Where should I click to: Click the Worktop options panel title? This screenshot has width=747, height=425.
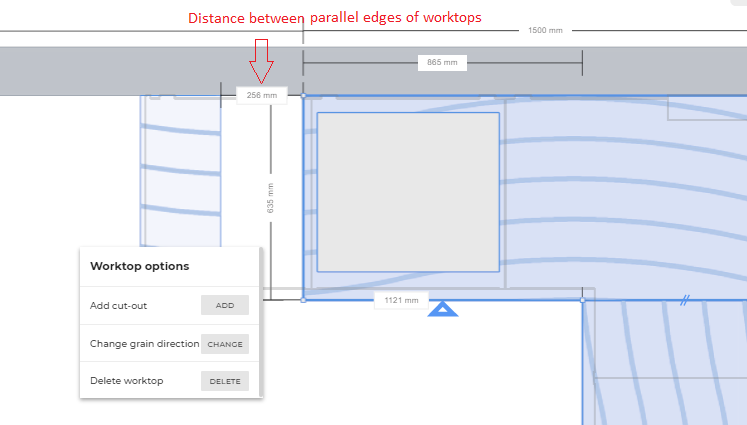tap(140, 266)
